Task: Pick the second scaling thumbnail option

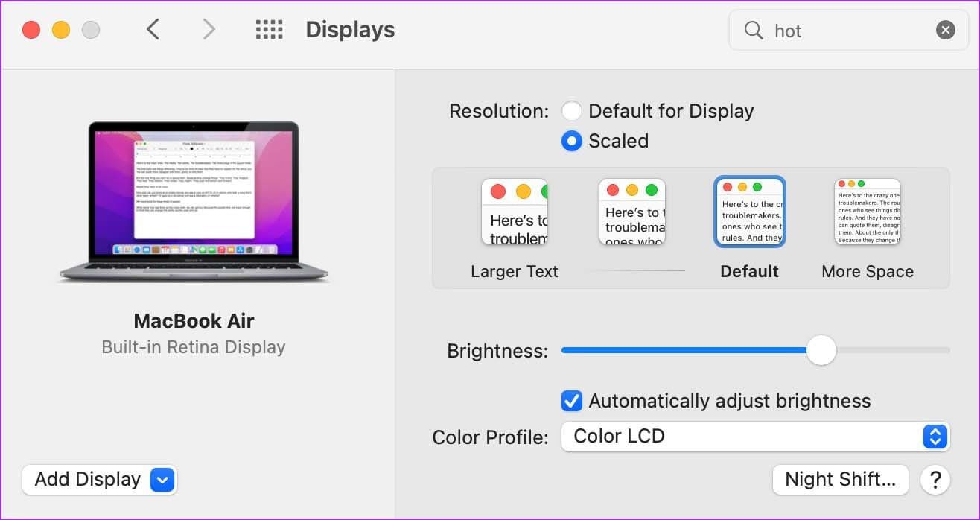Action: click(632, 212)
